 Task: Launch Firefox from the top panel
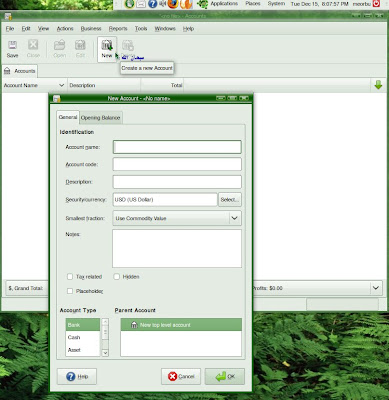[172, 4]
